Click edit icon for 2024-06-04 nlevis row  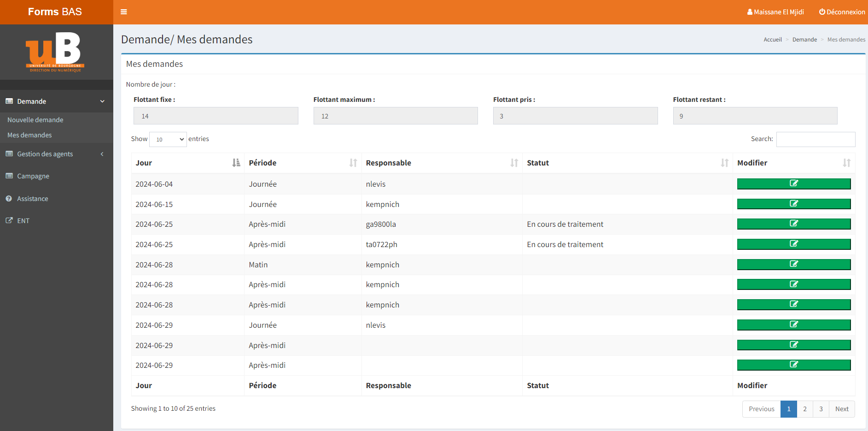point(793,183)
